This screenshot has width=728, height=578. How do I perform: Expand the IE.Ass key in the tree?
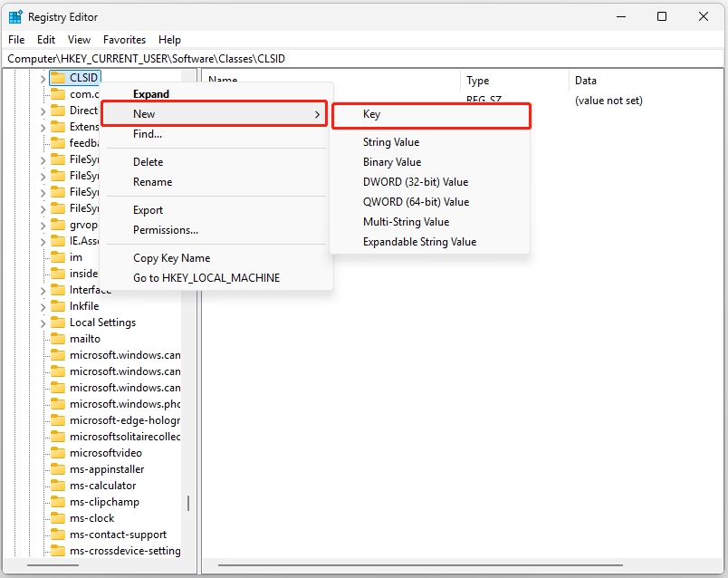[x=43, y=240]
